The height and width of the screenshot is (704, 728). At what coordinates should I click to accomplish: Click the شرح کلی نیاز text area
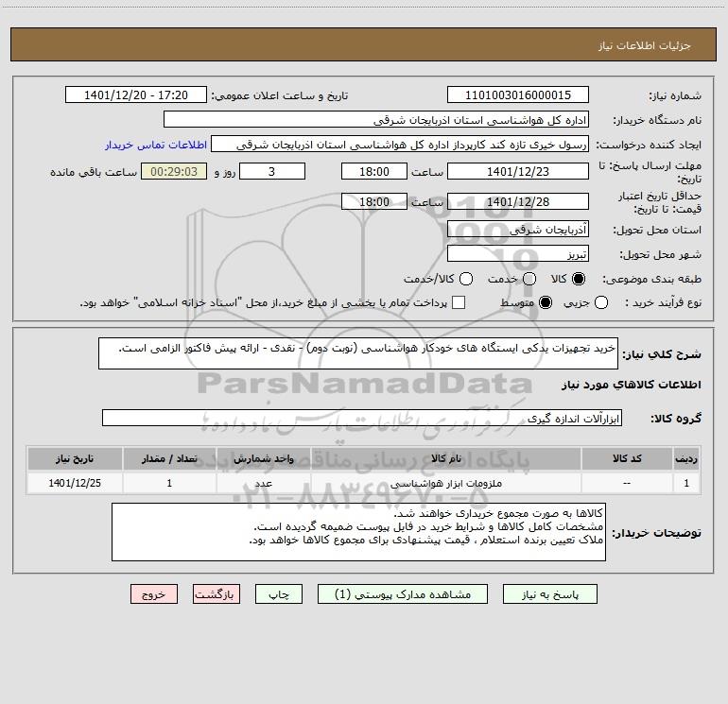pos(358,353)
